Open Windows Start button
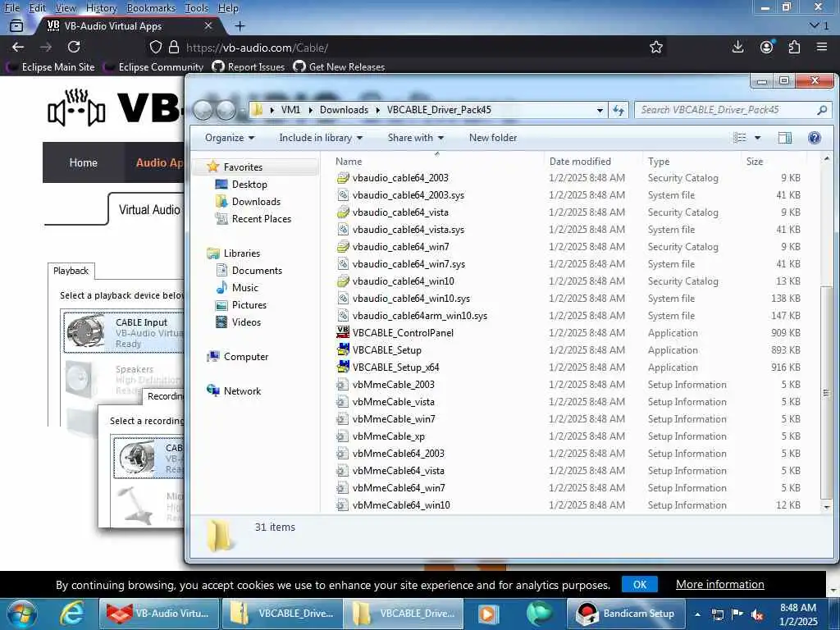 click(x=22, y=614)
